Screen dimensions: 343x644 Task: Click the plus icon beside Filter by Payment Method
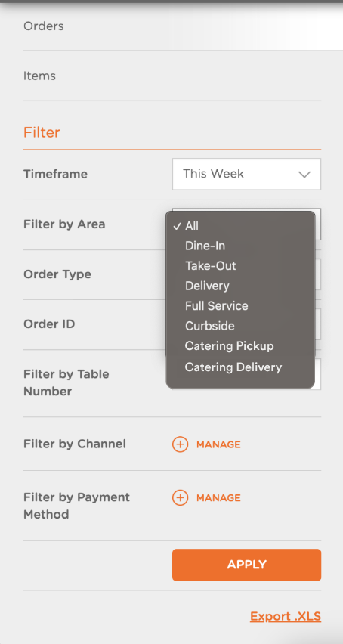[x=180, y=498]
